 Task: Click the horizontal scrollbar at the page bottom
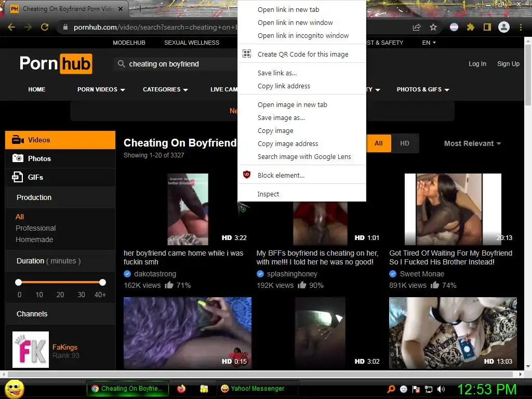click(261, 374)
